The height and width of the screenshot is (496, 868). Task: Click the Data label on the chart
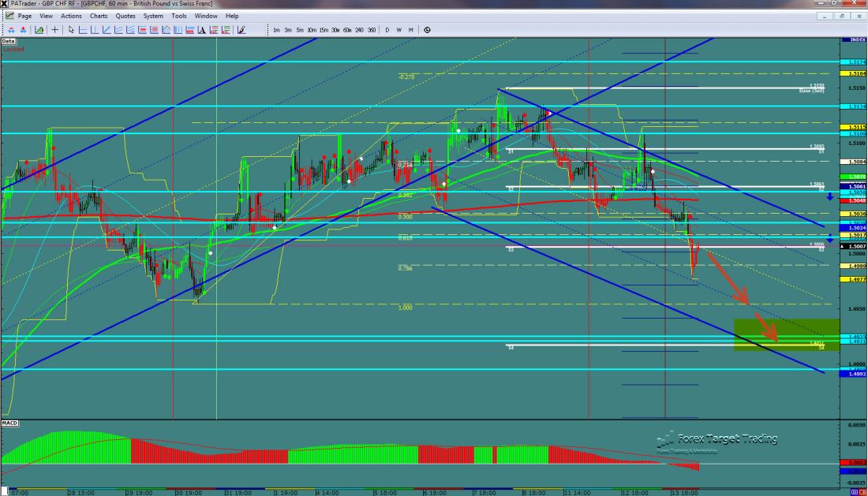click(x=9, y=40)
